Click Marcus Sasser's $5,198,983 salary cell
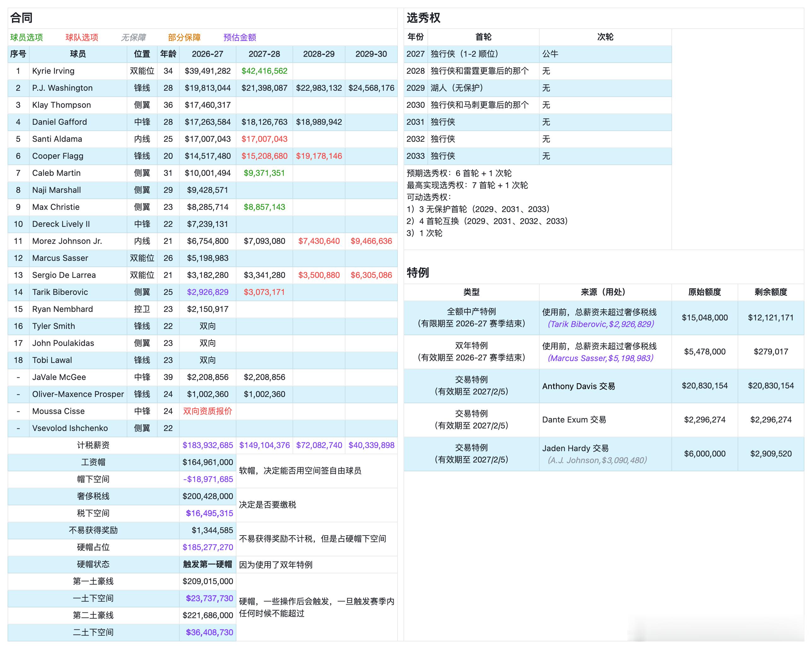This screenshot has width=812, height=649. tap(207, 258)
